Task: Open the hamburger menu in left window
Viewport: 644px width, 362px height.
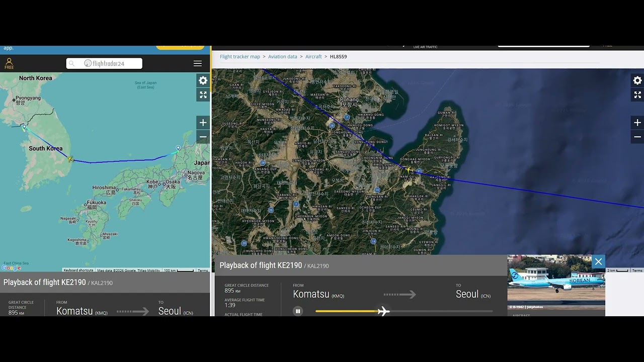Action: (198, 63)
